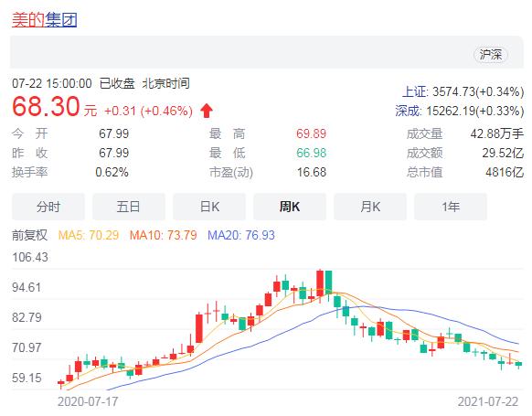532x416 pixels.
Task: Open the 上证 index link
Action: coord(415,91)
